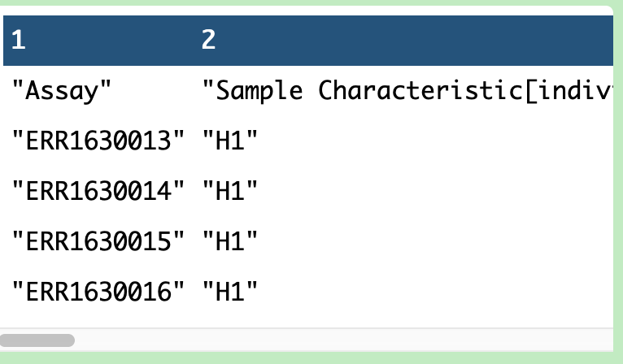Select the Sample Characteristic header cell

click(x=407, y=91)
